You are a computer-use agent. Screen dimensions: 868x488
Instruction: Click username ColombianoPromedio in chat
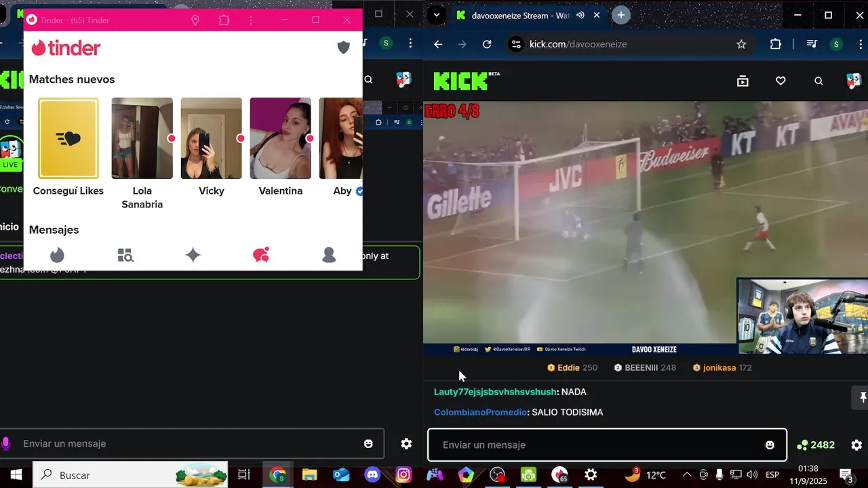pyautogui.click(x=480, y=412)
